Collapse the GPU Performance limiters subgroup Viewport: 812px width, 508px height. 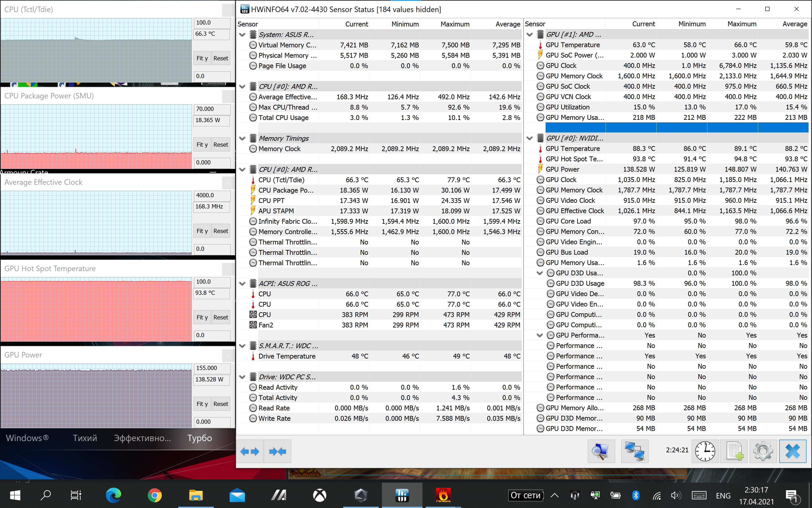540,335
